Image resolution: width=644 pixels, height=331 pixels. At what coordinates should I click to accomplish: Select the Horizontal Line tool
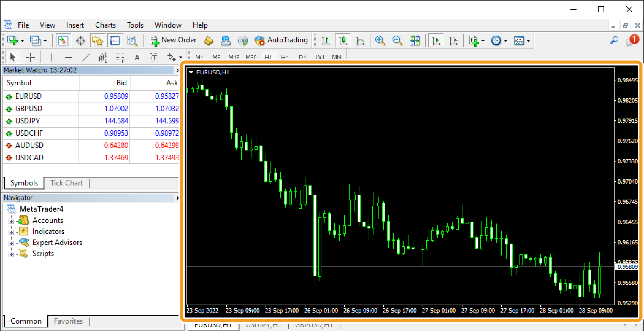click(69, 57)
